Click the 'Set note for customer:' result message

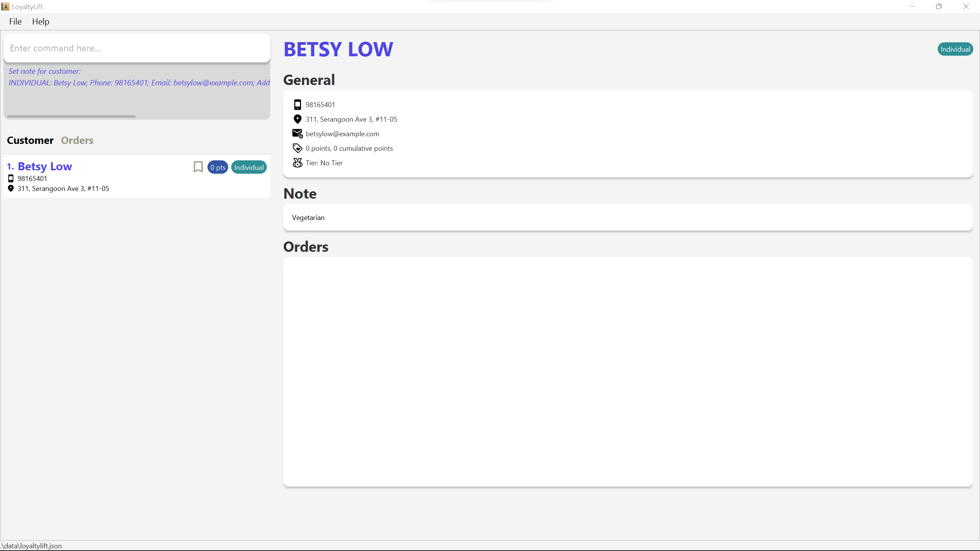45,71
